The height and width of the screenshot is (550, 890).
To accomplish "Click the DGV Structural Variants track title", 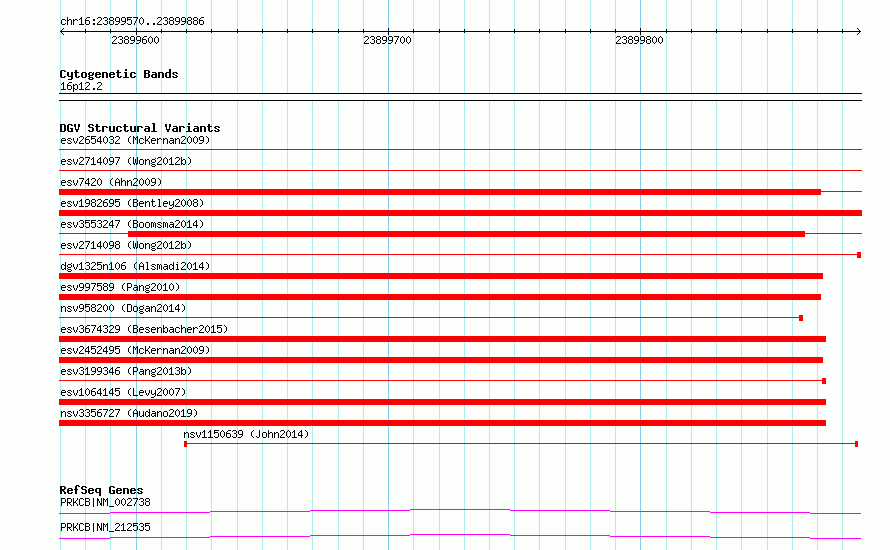I will point(140,128).
